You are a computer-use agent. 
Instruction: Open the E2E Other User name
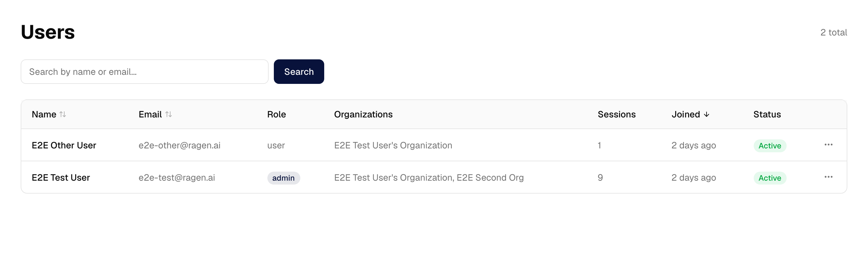point(64,146)
